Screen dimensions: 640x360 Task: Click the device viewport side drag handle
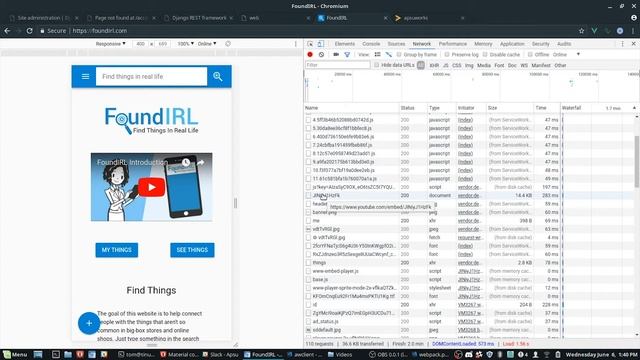235,203
